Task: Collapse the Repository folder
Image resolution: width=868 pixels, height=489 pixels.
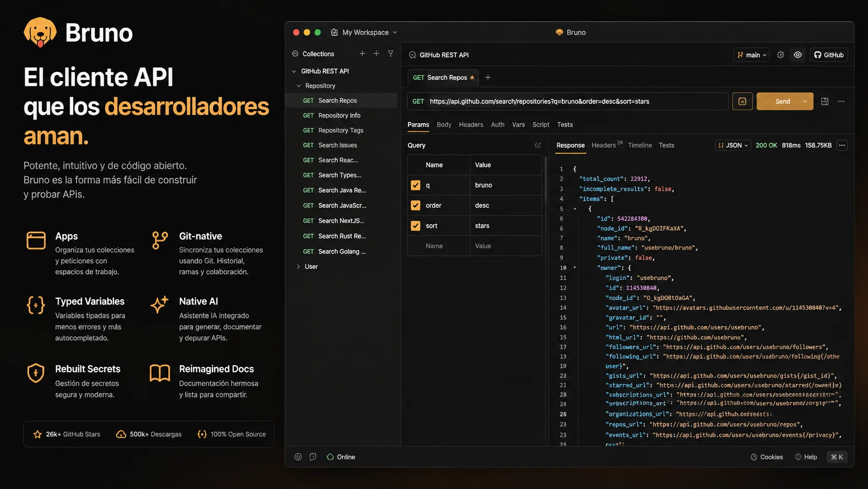Action: pos(299,86)
